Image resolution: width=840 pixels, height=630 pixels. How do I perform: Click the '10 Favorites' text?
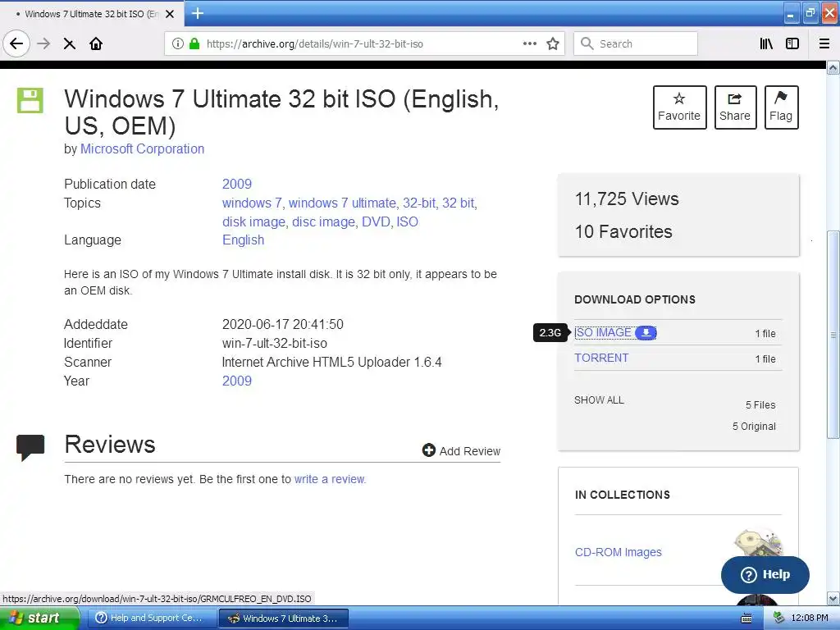pyautogui.click(x=623, y=231)
